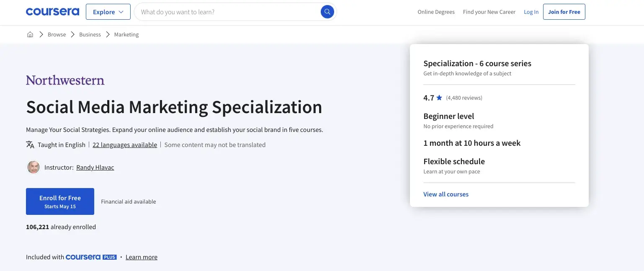
Task: Click the Join for Free button
Action: pyautogui.click(x=564, y=12)
